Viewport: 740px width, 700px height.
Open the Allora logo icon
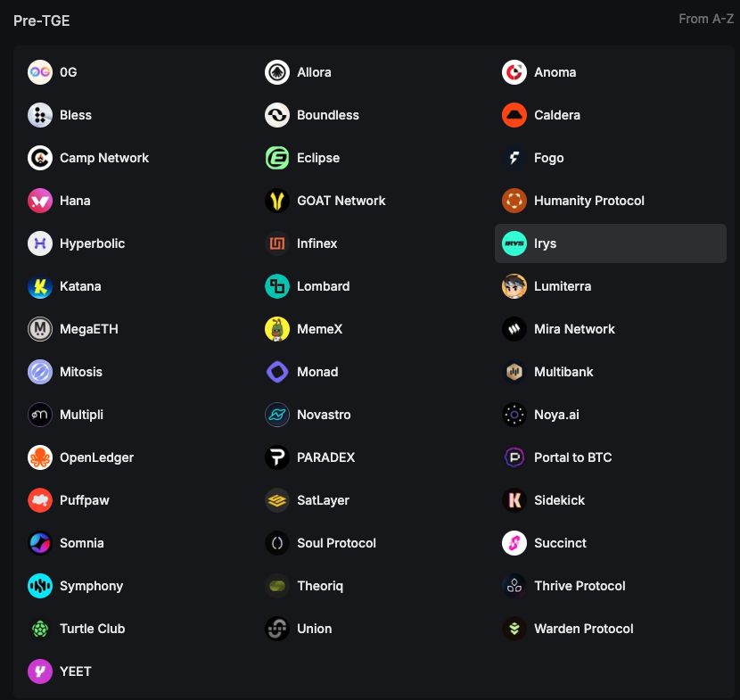pos(277,72)
